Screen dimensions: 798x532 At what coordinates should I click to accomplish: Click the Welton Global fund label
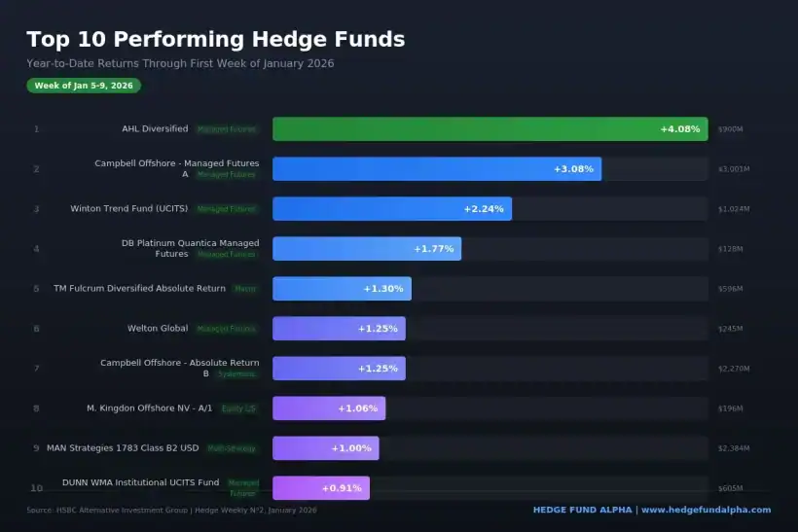click(158, 329)
